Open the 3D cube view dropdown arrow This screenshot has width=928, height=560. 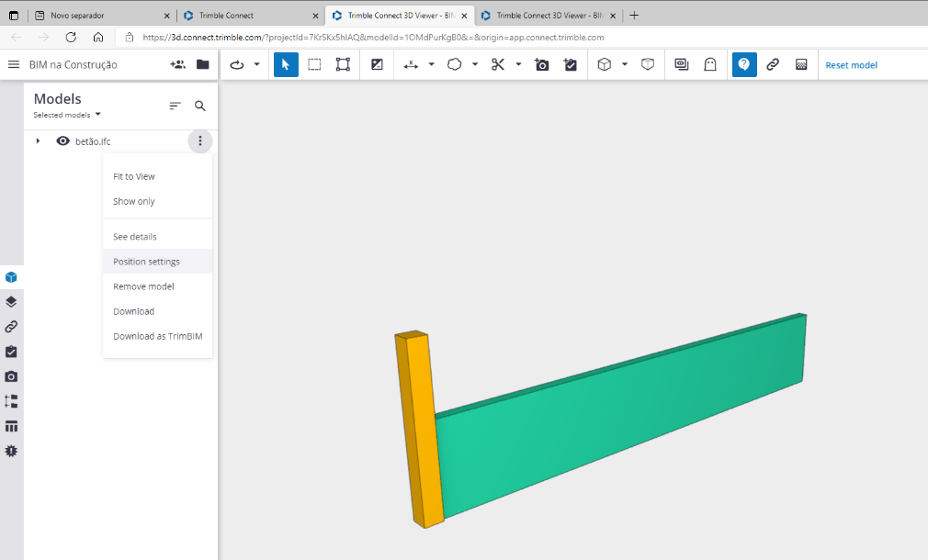(625, 65)
